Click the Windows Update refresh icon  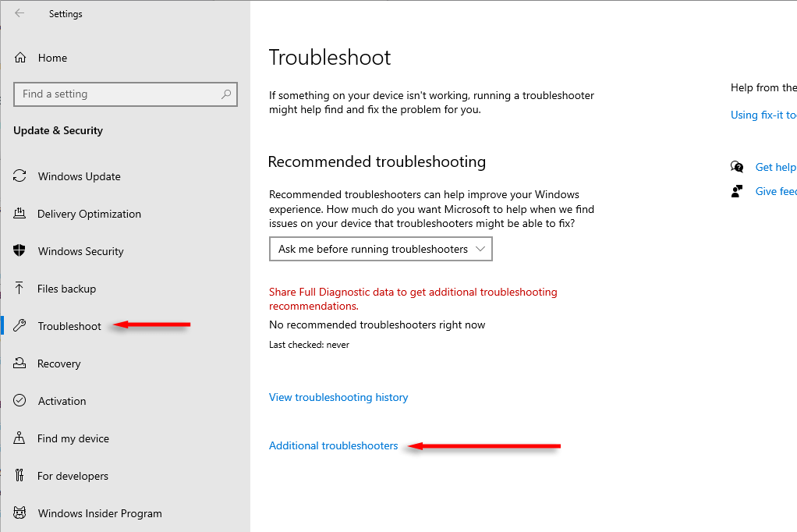pos(20,176)
